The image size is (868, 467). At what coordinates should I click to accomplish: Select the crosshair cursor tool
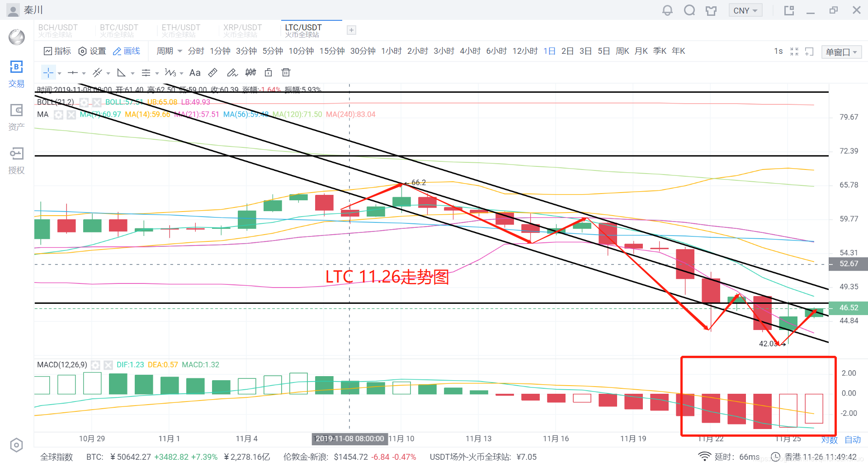pos(48,73)
